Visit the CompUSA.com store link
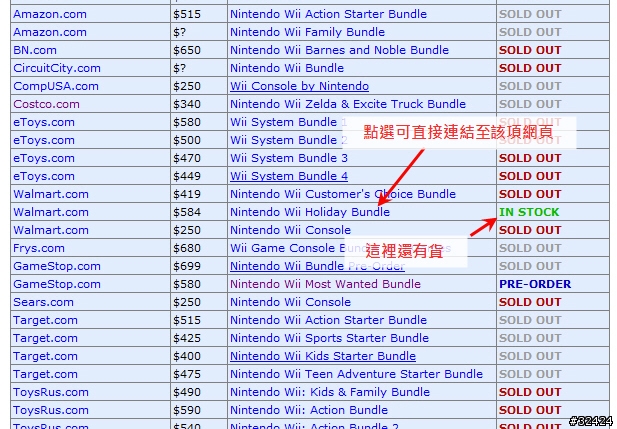 (56, 86)
